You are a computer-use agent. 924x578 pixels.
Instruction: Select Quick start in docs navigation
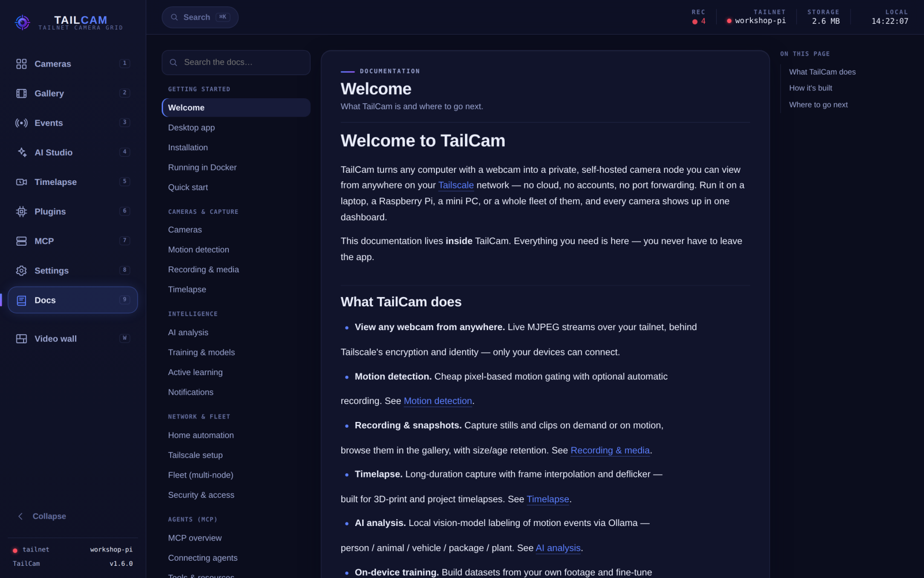tap(236, 187)
